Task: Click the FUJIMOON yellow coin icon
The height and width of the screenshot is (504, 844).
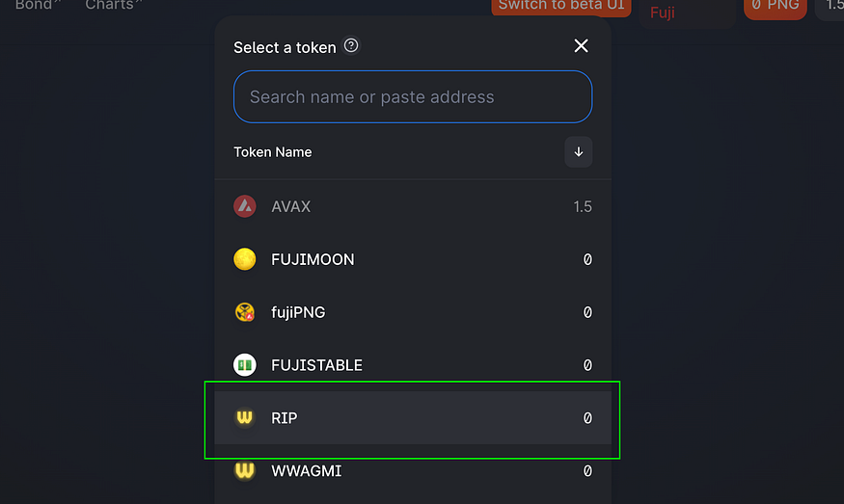Action: (245, 259)
